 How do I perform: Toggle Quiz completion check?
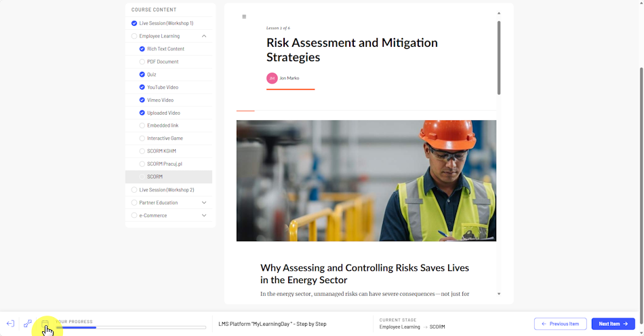[x=142, y=75]
